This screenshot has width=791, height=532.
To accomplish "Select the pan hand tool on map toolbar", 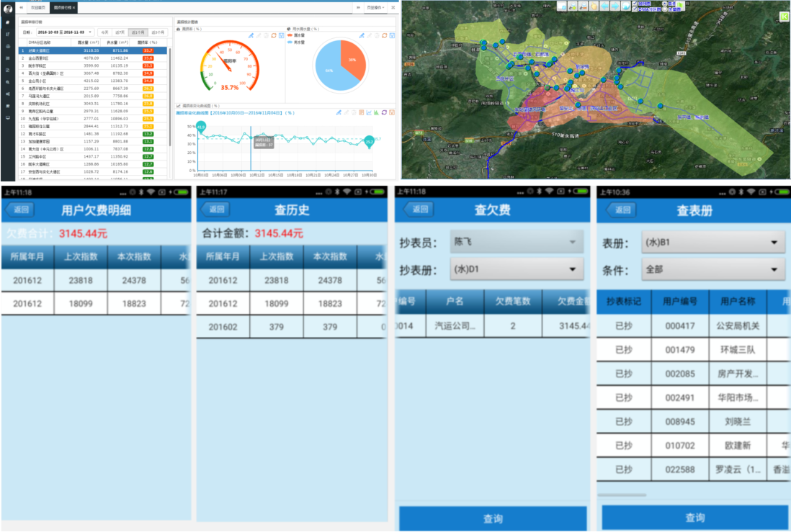I will (x=594, y=6).
